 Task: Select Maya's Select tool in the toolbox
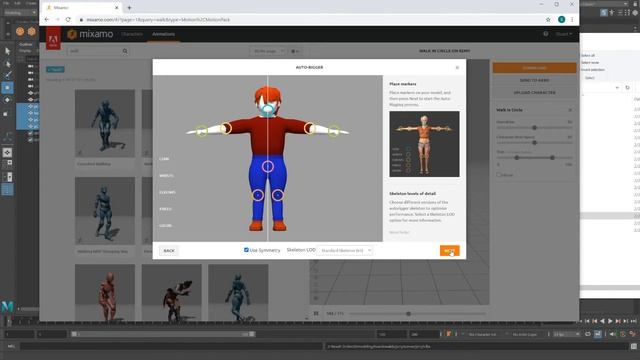point(7,51)
